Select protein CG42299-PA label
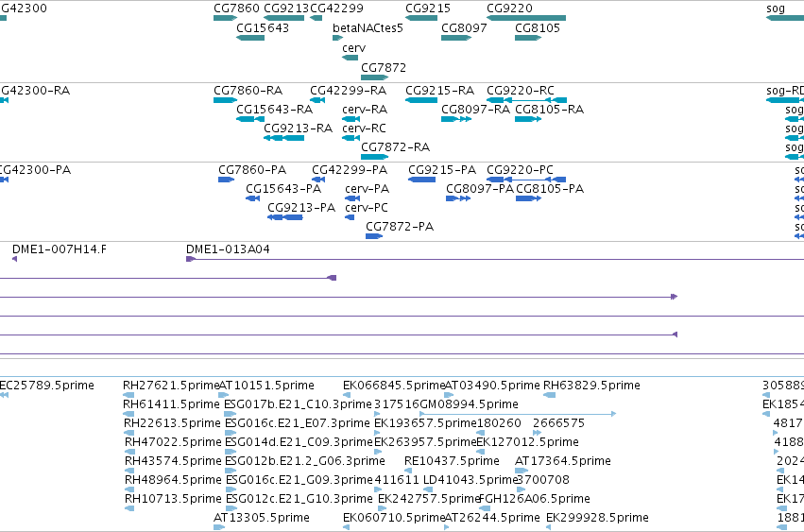Screen dimensions: 804x532 click(350, 170)
